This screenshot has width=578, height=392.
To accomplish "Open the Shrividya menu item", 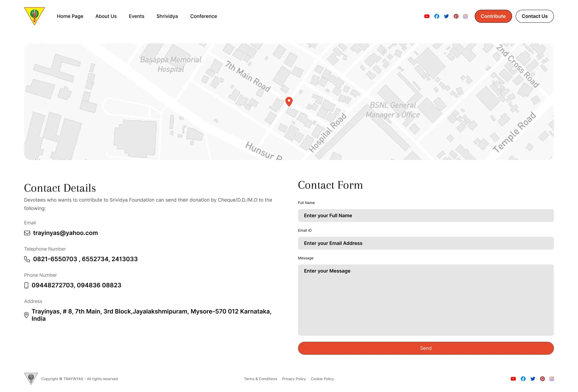I will pyautogui.click(x=167, y=16).
